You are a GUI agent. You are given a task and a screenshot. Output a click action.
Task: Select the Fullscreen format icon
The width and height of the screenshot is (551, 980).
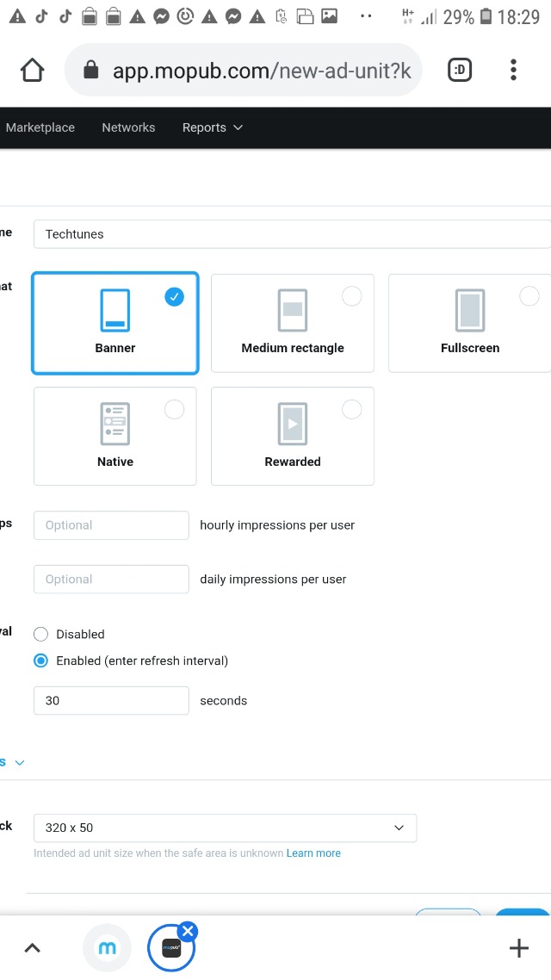click(x=470, y=310)
